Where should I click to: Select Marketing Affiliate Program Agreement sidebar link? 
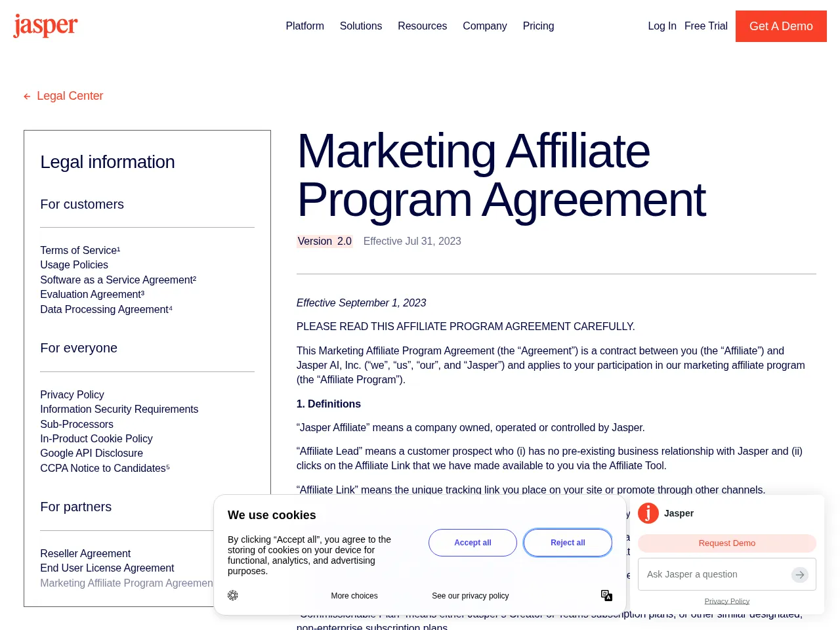click(x=127, y=583)
